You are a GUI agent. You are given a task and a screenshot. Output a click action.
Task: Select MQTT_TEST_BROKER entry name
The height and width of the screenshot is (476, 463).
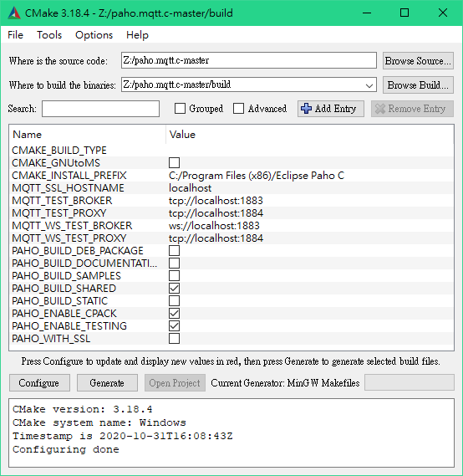click(62, 201)
